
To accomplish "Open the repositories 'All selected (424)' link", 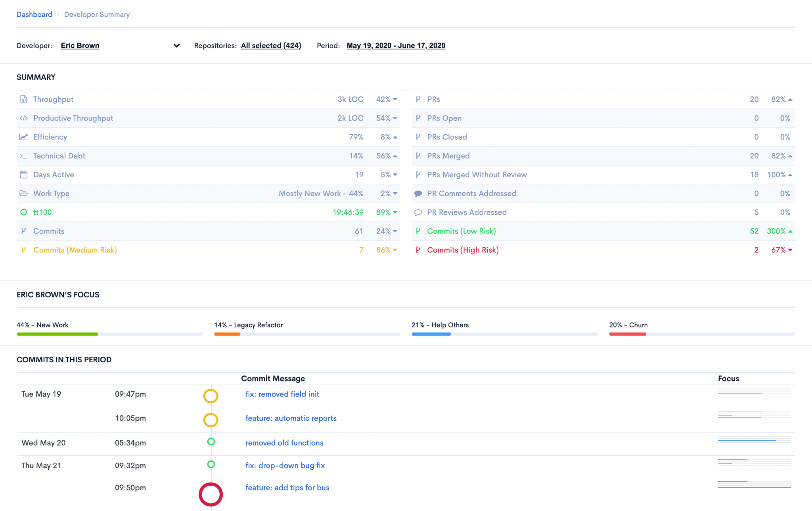I will 271,46.
